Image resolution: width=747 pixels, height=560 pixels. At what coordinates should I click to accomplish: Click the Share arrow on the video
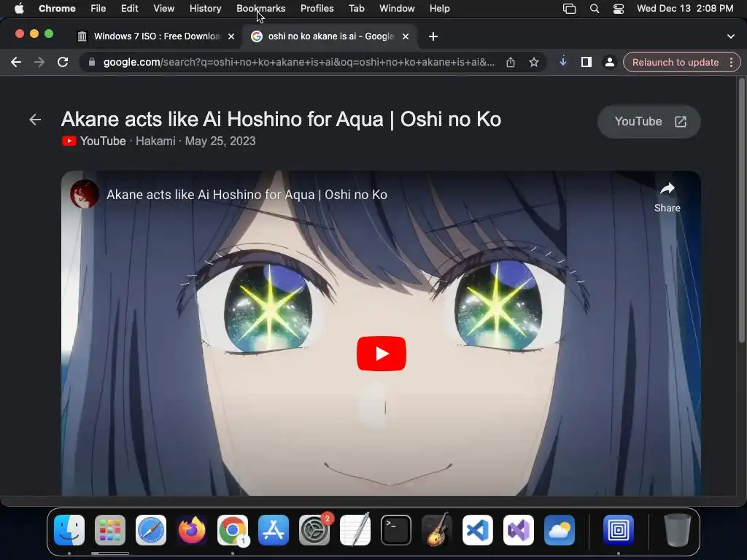pos(667,197)
